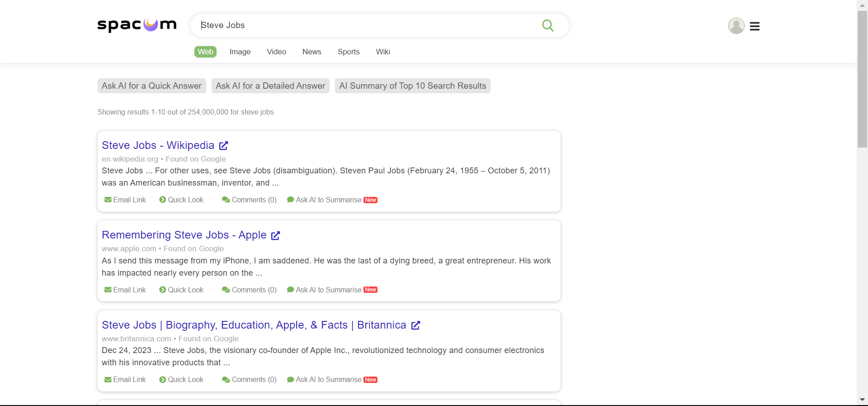Click Ask AI to Summarise text on Britannica result
Image resolution: width=868 pixels, height=406 pixels.
pos(329,379)
